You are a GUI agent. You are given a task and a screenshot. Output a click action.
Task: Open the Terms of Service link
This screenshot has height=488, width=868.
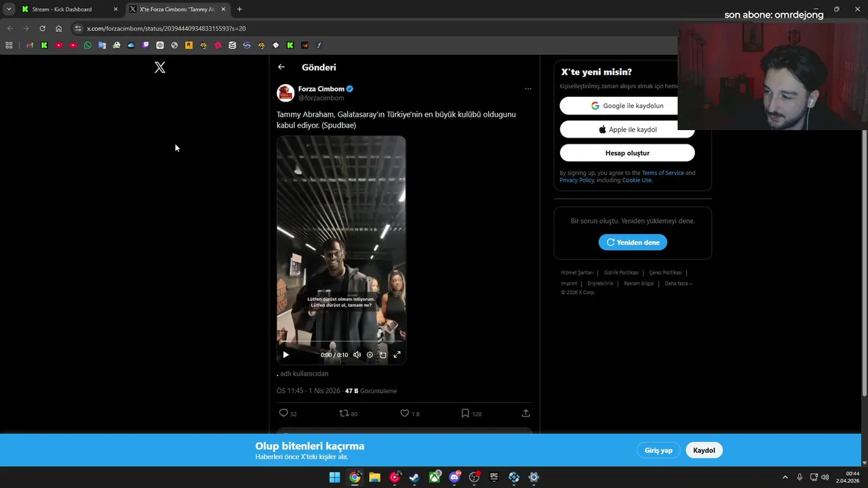coord(663,173)
